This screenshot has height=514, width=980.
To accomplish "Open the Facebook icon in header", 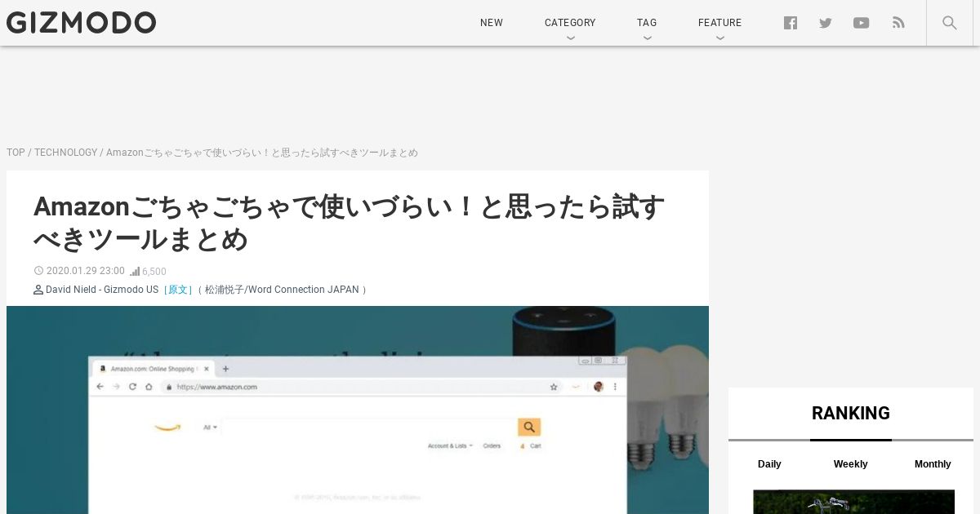I will click(x=791, y=23).
